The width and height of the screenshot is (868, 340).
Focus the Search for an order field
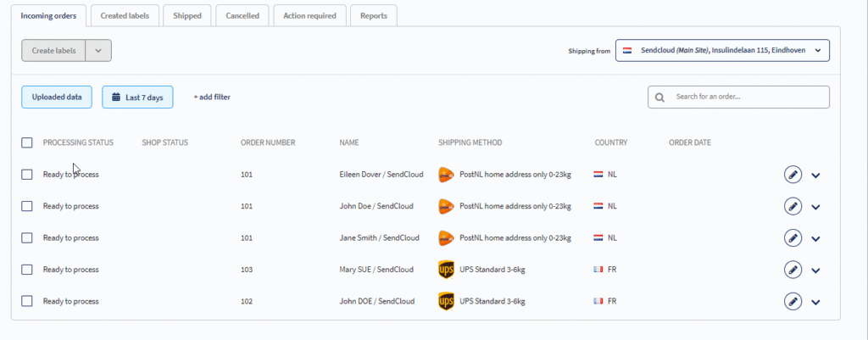[x=738, y=97]
